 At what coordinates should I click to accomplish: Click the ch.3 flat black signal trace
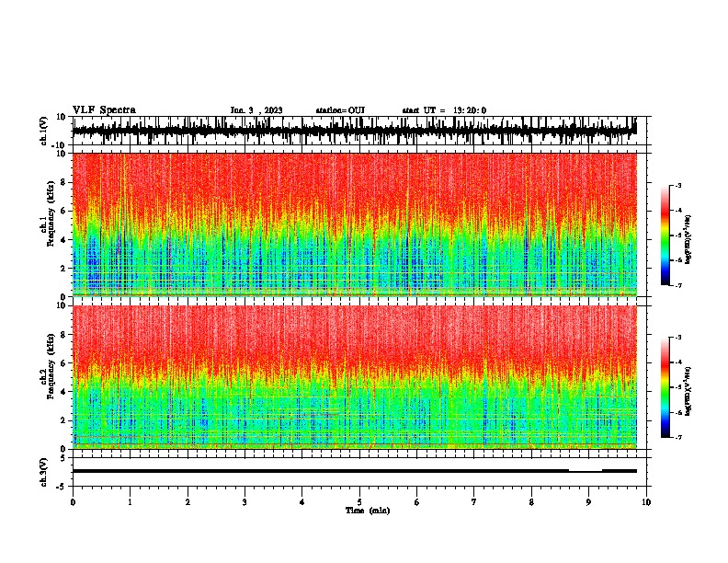355,471
